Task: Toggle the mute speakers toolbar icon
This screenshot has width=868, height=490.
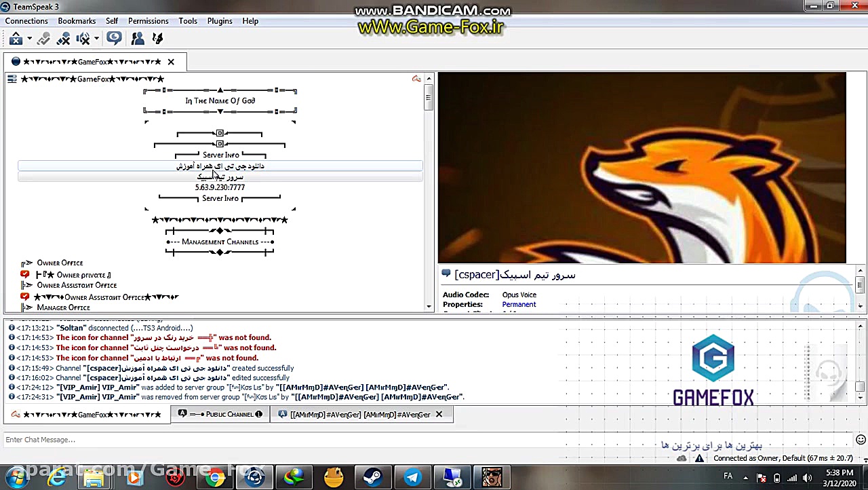Action: point(83,39)
